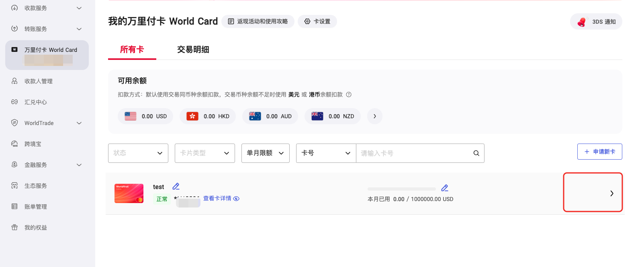Open 汇兑中心 in the sidebar
Screen dimensions: 644x267
click(36, 102)
